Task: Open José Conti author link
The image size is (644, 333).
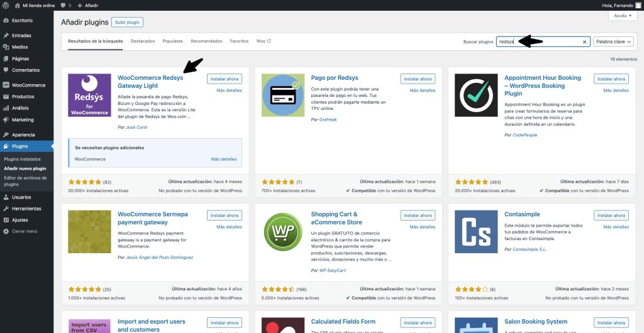Action: [x=136, y=127]
